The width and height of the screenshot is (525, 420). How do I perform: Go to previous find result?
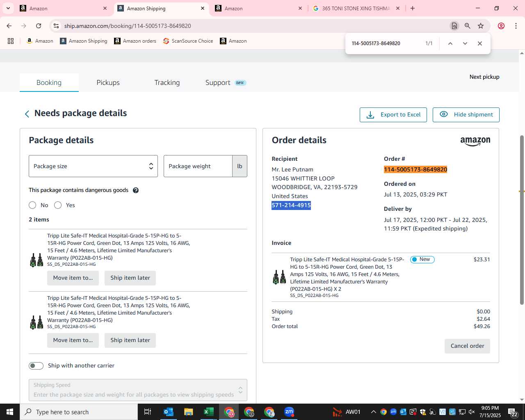tap(450, 43)
